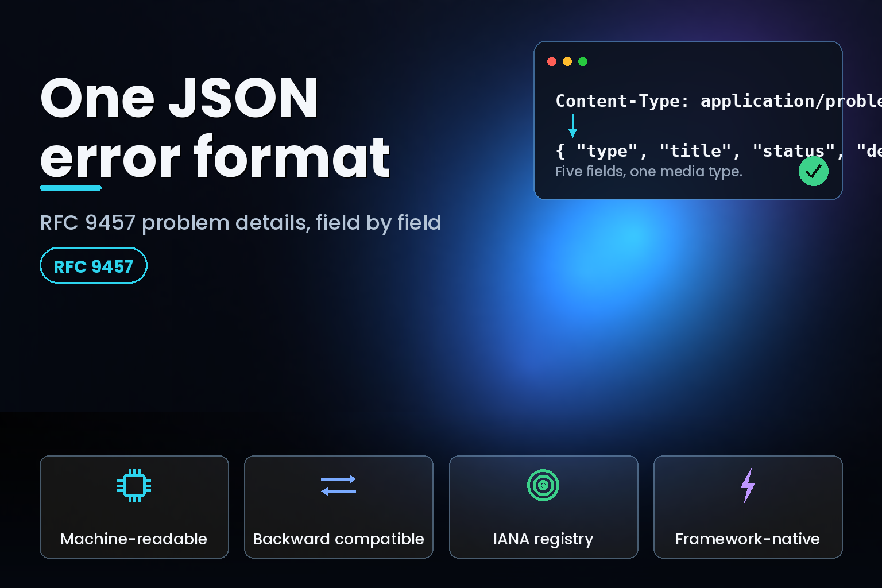Click the caption "Five fields, one media type."

pos(649,171)
